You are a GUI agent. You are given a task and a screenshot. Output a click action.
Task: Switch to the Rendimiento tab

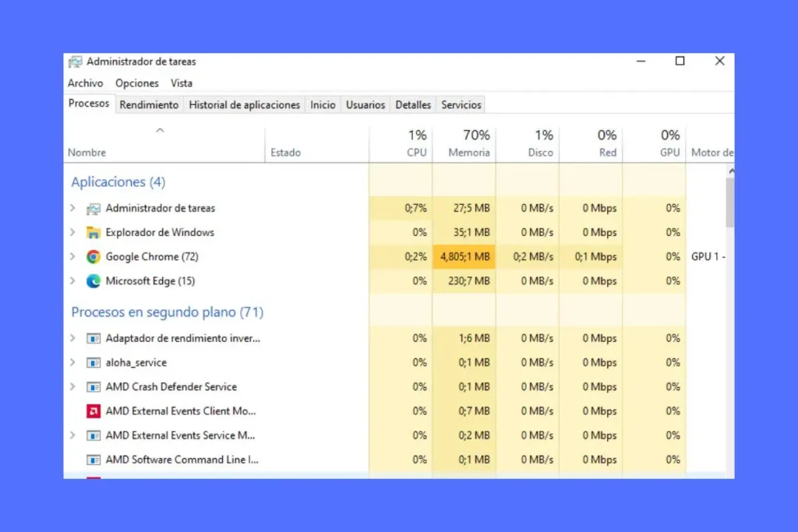[149, 105]
